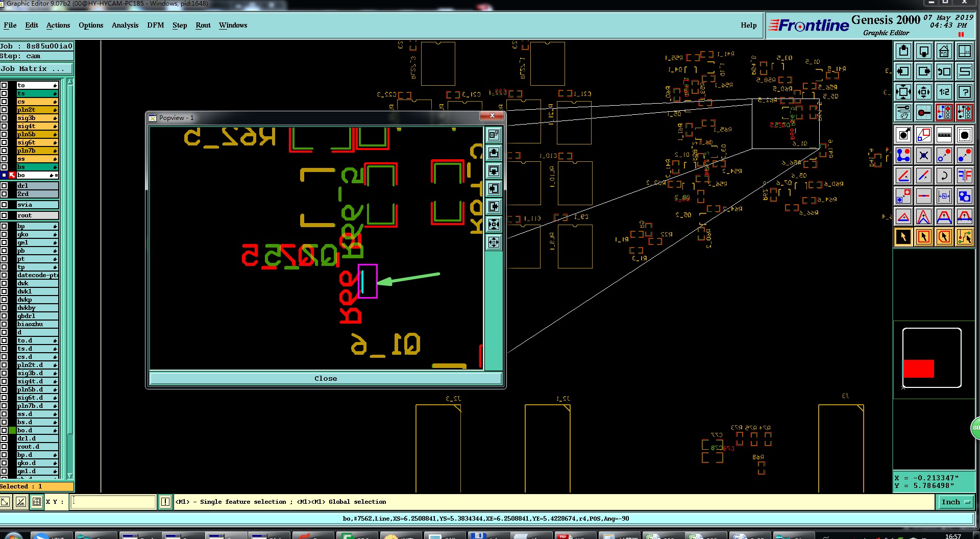Click the exclamation mark button near XY field
Viewport: 980px width, 539px height.
click(x=165, y=502)
